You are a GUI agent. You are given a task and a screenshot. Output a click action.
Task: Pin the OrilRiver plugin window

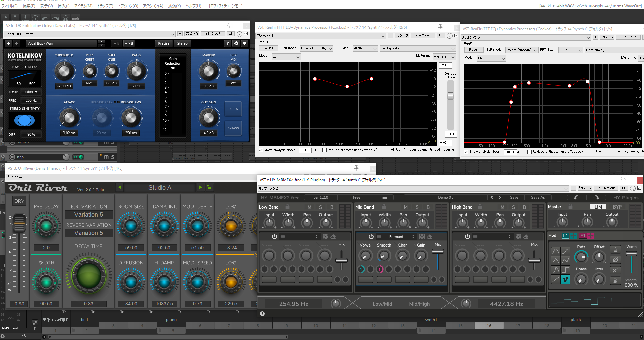(x=356, y=168)
